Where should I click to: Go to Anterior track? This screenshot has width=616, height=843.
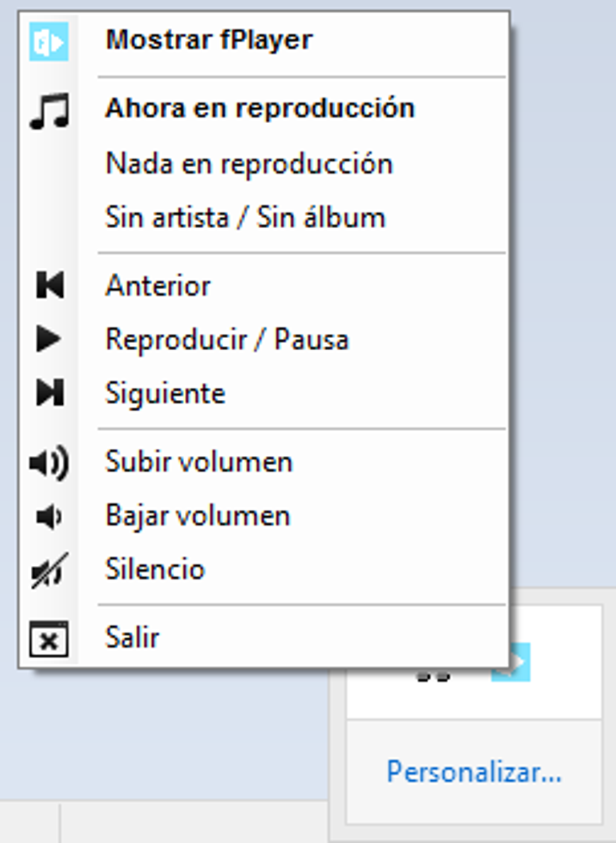[158, 286]
